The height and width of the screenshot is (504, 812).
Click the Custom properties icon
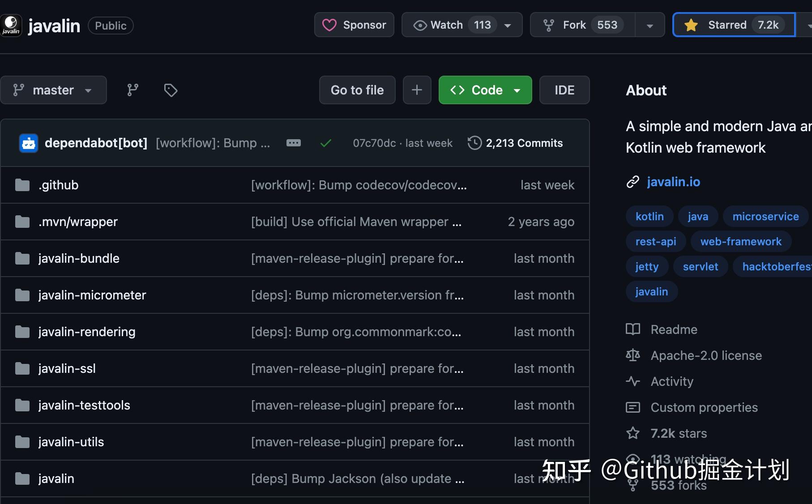[633, 407]
